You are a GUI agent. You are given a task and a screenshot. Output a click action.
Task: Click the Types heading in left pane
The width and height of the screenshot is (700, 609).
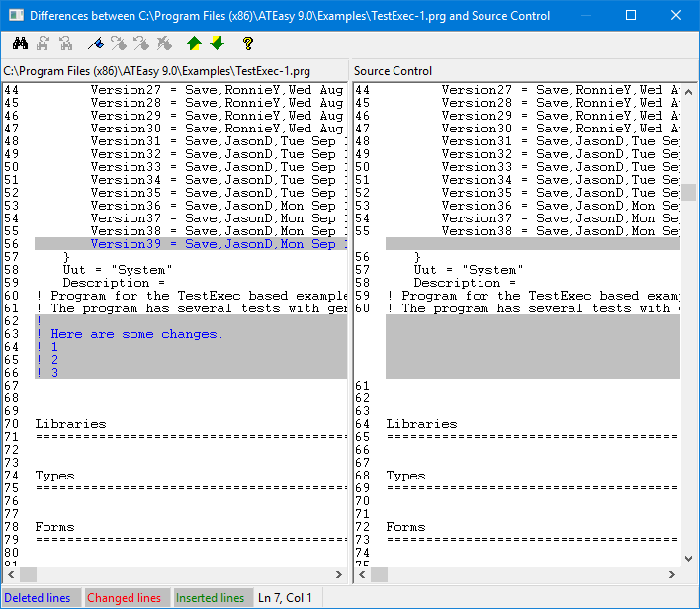54,476
